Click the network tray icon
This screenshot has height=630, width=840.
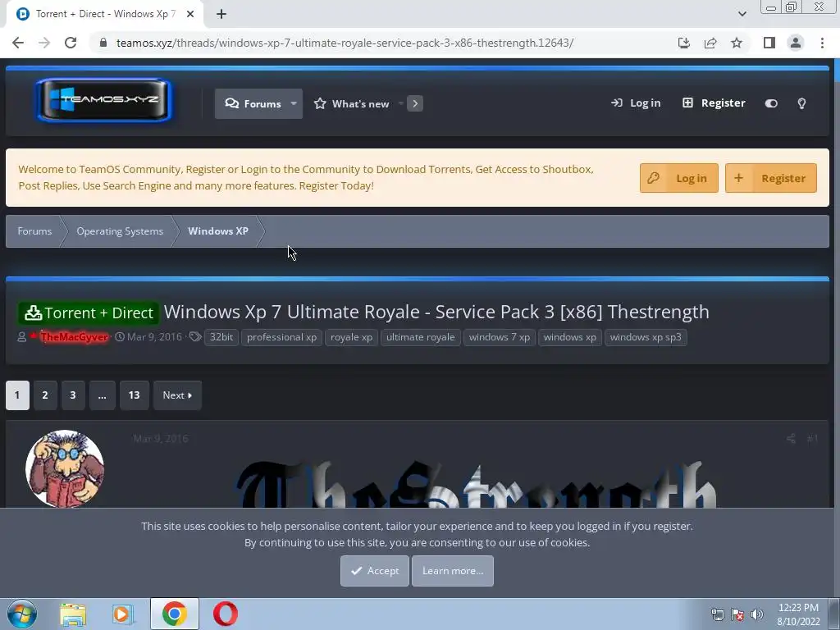pos(717,614)
